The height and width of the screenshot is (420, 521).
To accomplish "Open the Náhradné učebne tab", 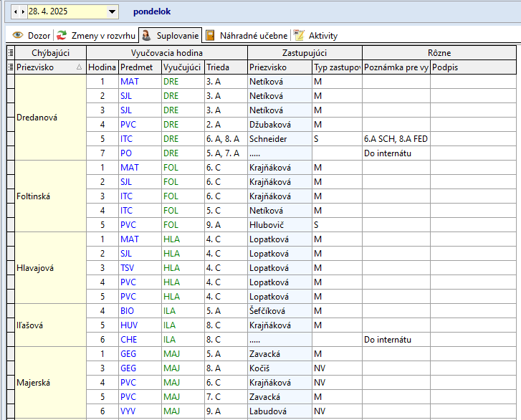I will click(x=254, y=35).
